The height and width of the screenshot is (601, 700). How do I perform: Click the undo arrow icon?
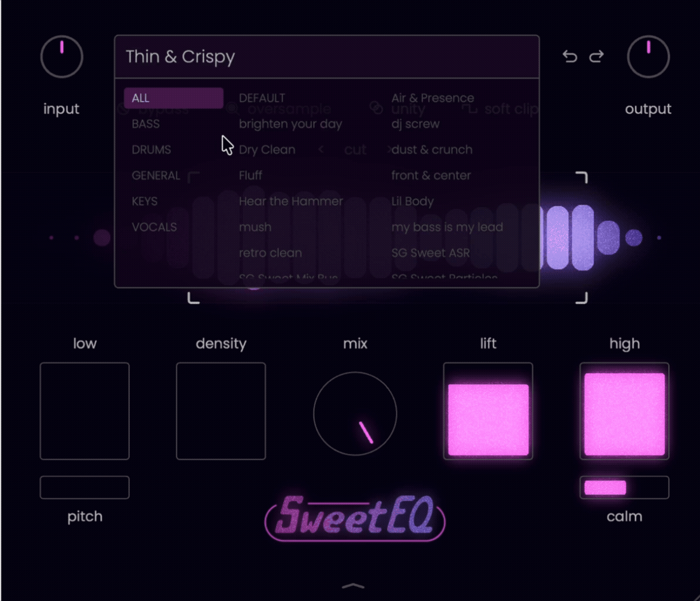570,57
